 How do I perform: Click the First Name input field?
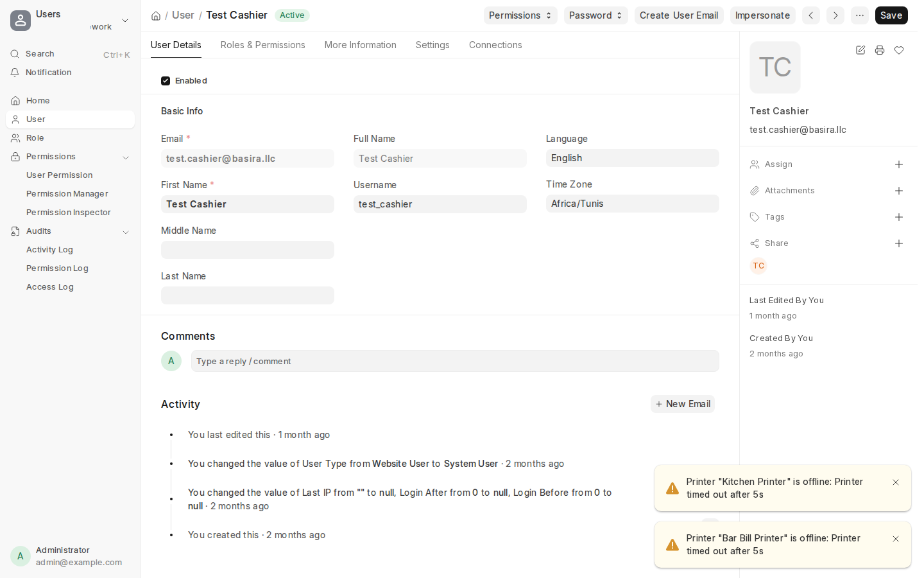pos(248,204)
